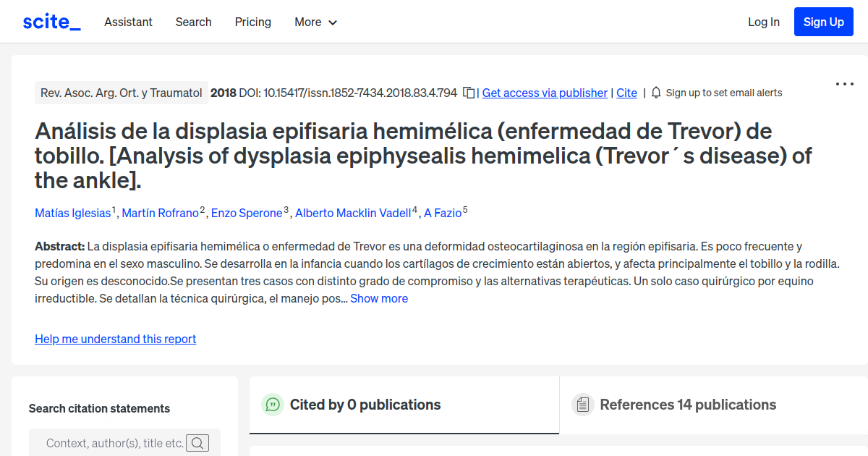This screenshot has height=456, width=868.
Task: Open Help me understand this report
Action: tap(115, 339)
